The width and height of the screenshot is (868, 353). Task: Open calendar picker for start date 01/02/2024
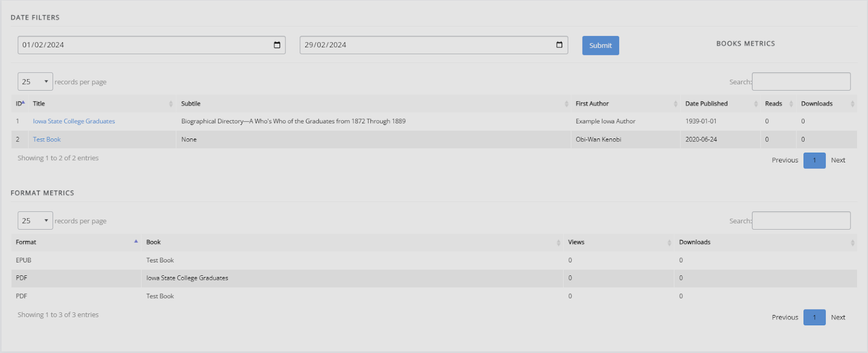tap(277, 45)
